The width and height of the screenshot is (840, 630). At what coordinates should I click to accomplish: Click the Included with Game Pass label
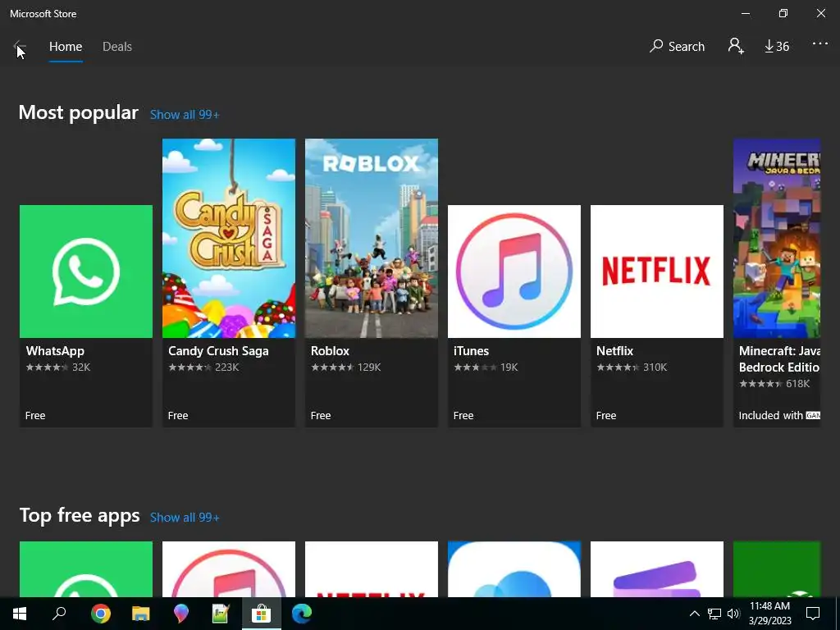click(x=779, y=416)
